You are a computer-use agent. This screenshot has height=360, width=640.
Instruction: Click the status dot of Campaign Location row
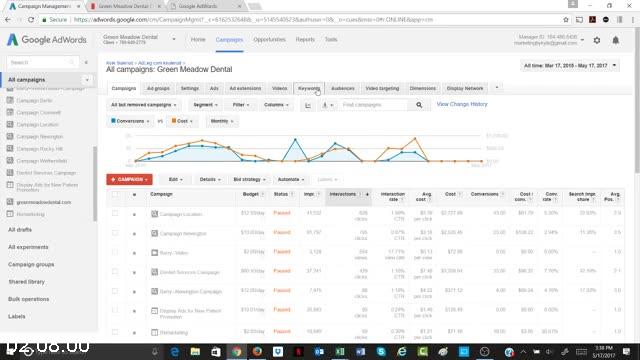click(134, 214)
